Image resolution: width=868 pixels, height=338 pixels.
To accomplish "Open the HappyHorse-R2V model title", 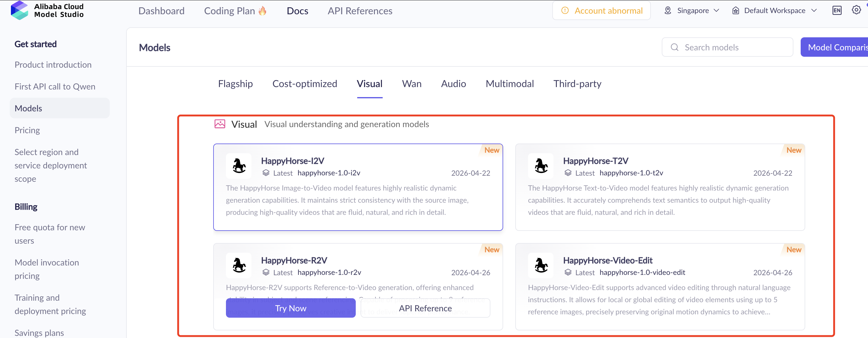I will coord(294,260).
